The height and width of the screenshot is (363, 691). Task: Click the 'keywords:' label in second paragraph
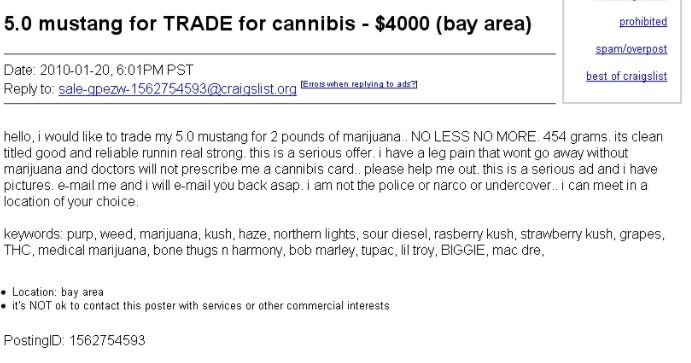tap(33, 234)
